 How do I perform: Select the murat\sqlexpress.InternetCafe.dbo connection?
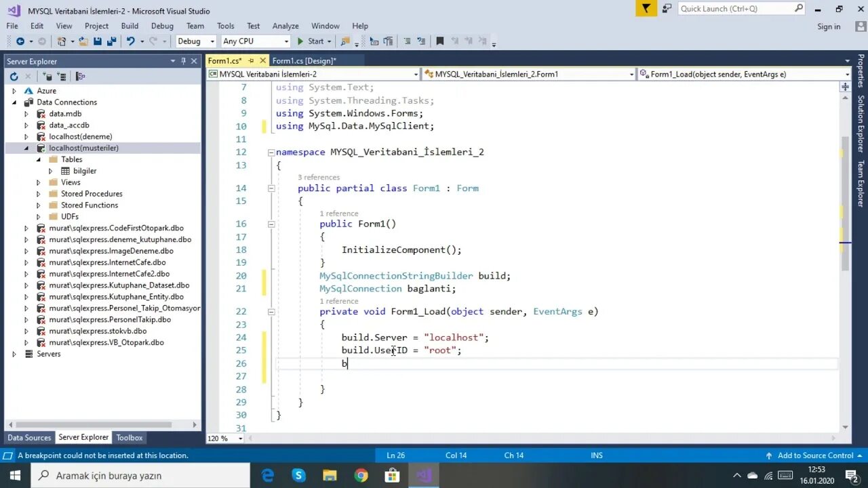[x=107, y=262]
